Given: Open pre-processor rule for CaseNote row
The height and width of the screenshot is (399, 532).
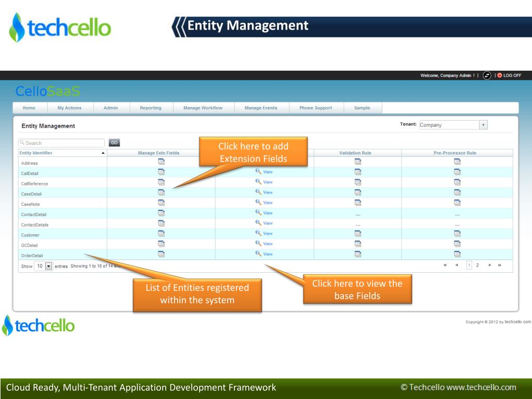Looking at the screenshot, I should pyautogui.click(x=457, y=203).
